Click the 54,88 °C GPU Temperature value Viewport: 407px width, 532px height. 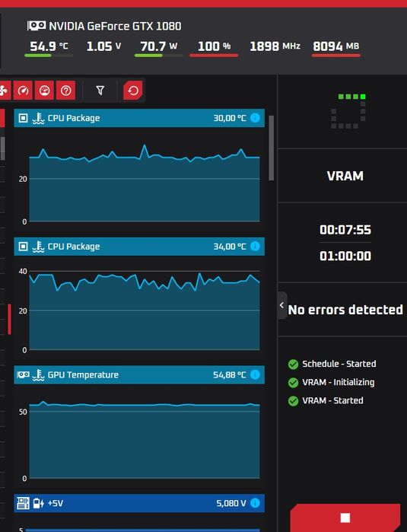[x=229, y=374]
